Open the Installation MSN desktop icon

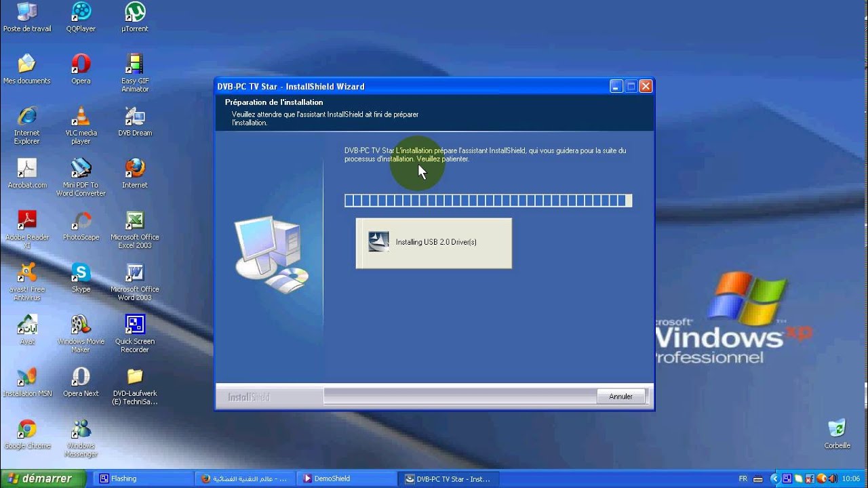[26, 383]
